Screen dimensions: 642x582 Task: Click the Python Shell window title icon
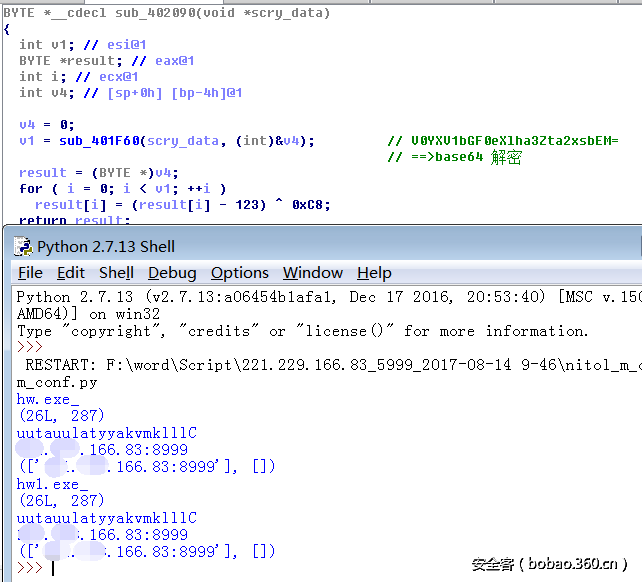point(23,247)
